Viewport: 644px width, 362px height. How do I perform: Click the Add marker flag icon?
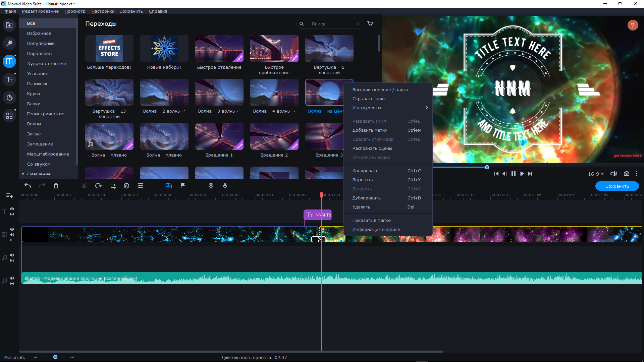183,186
